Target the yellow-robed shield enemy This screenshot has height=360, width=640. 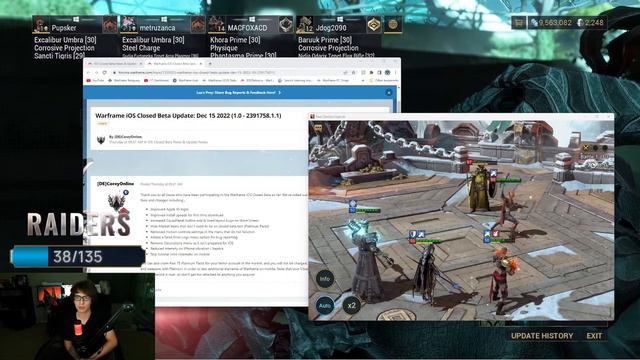[481, 189]
